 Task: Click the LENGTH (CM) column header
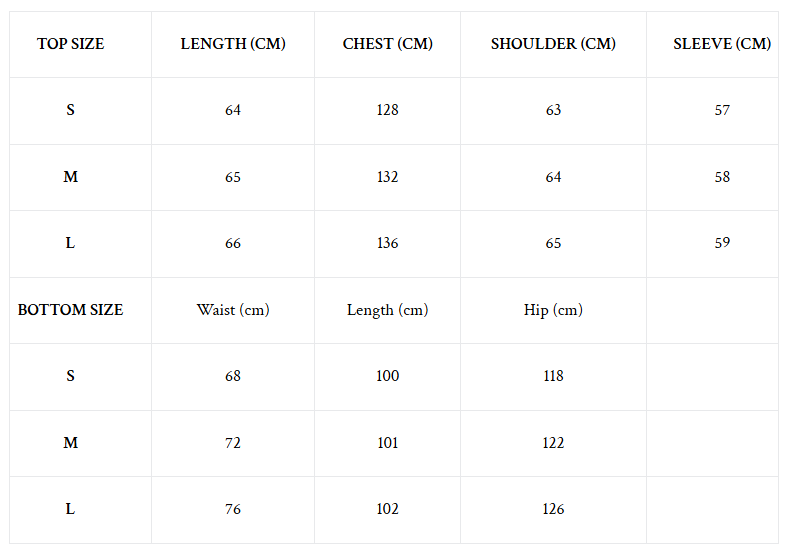(x=233, y=44)
